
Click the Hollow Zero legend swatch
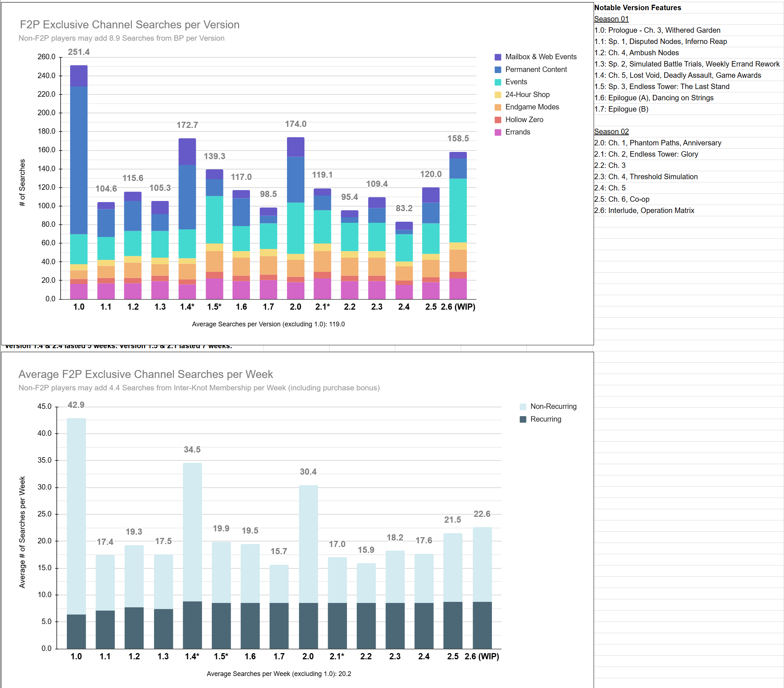tap(498, 120)
